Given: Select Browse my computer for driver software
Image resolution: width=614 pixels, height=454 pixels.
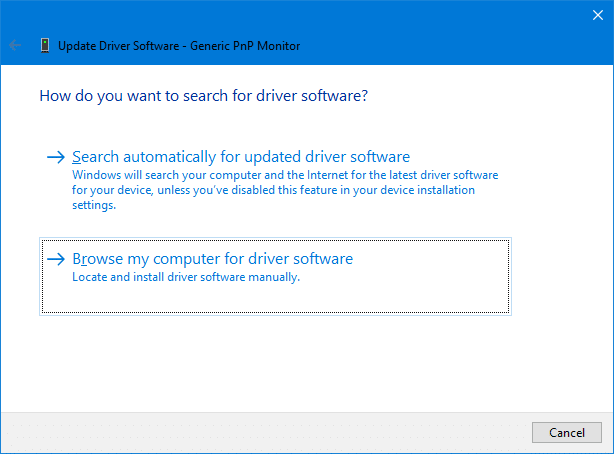Looking at the screenshot, I should (x=212, y=259).
